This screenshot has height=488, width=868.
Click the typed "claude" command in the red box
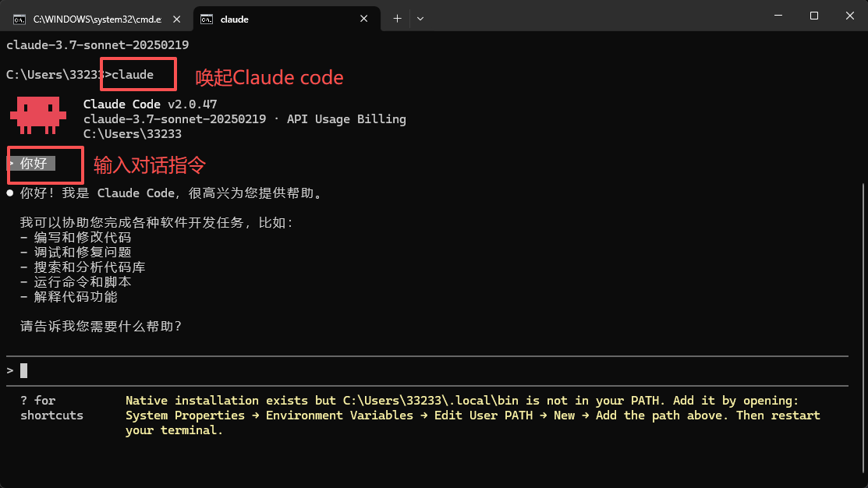pyautogui.click(x=133, y=74)
